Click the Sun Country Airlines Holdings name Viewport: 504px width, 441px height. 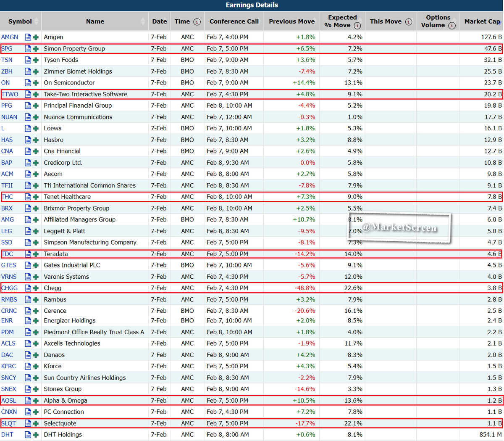tap(85, 378)
